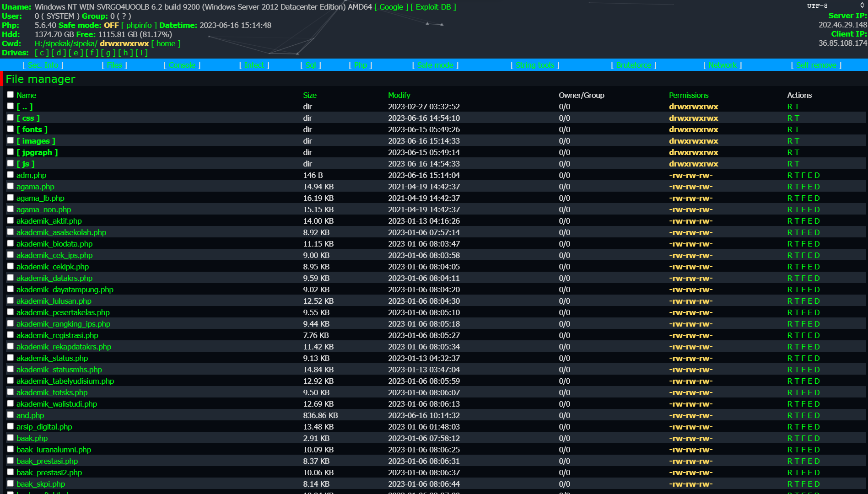Sort the list by Size column

(310, 95)
